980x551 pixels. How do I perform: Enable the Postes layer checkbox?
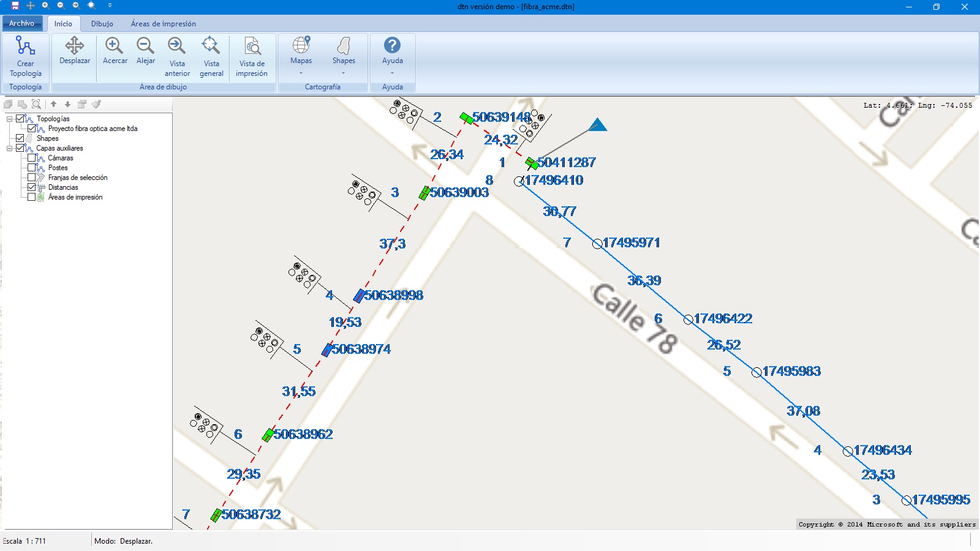(32, 168)
